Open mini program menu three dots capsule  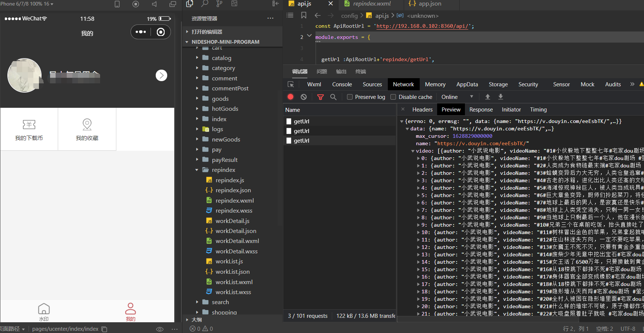(x=141, y=32)
